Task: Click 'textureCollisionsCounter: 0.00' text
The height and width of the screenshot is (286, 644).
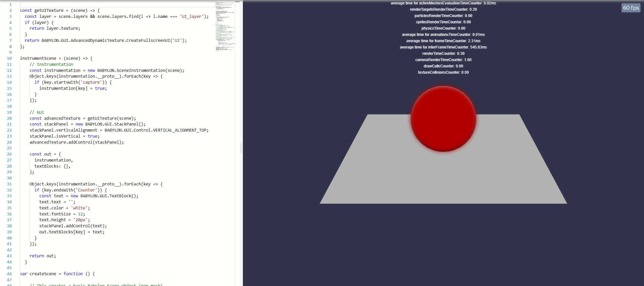Action: (443, 72)
